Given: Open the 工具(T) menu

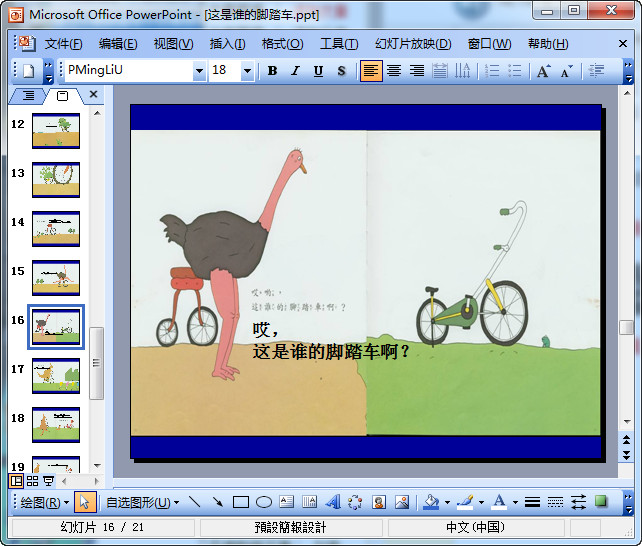Looking at the screenshot, I should point(339,44).
